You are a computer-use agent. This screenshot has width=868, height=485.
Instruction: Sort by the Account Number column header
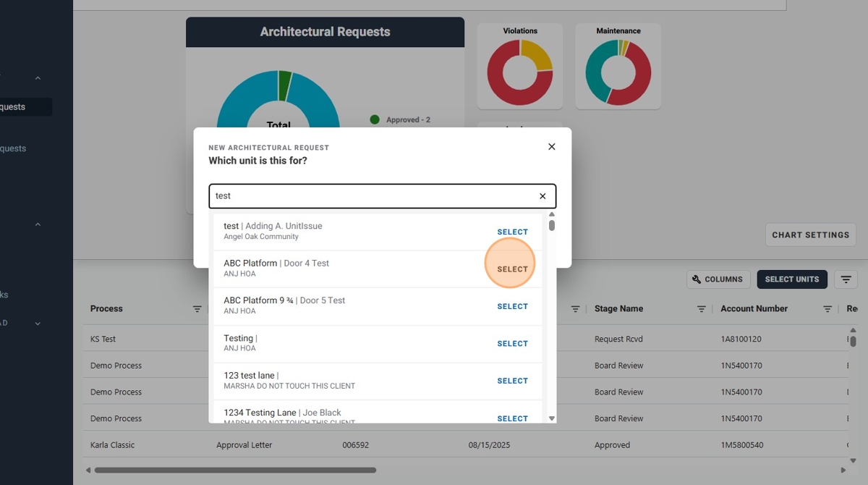point(754,309)
